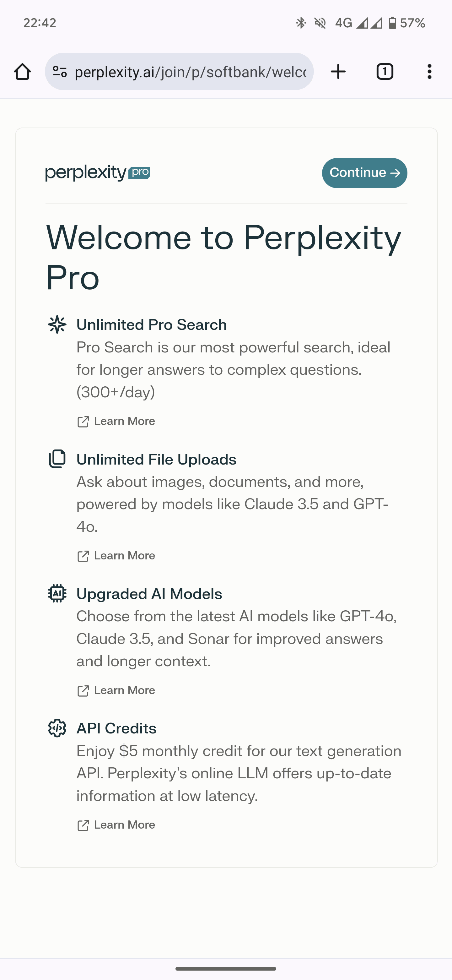Tap the Welcome to Perplexity Pro title
This screenshot has height=980, width=452.
click(223, 257)
